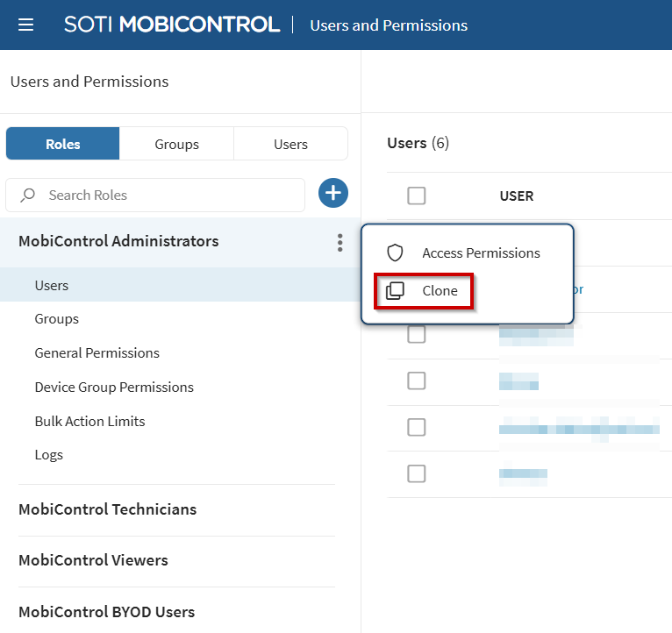This screenshot has width=672, height=633.
Task: Expand the MobiControl Viewers role
Action: [x=93, y=560]
